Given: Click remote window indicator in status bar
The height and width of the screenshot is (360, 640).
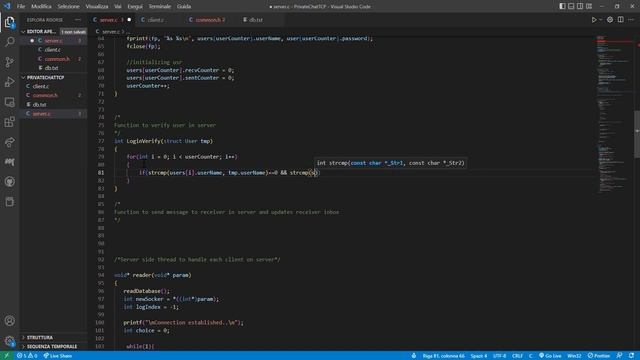Looking at the screenshot, I should tap(7, 356).
